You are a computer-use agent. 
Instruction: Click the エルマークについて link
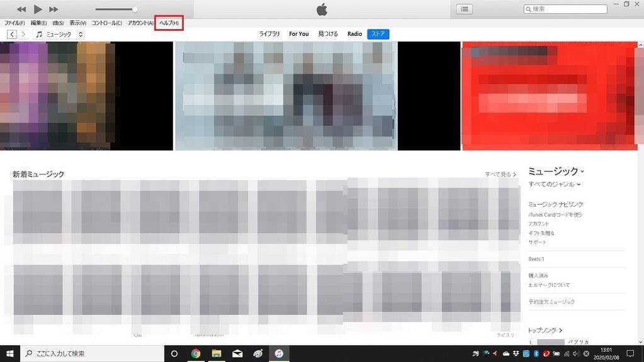point(549,285)
